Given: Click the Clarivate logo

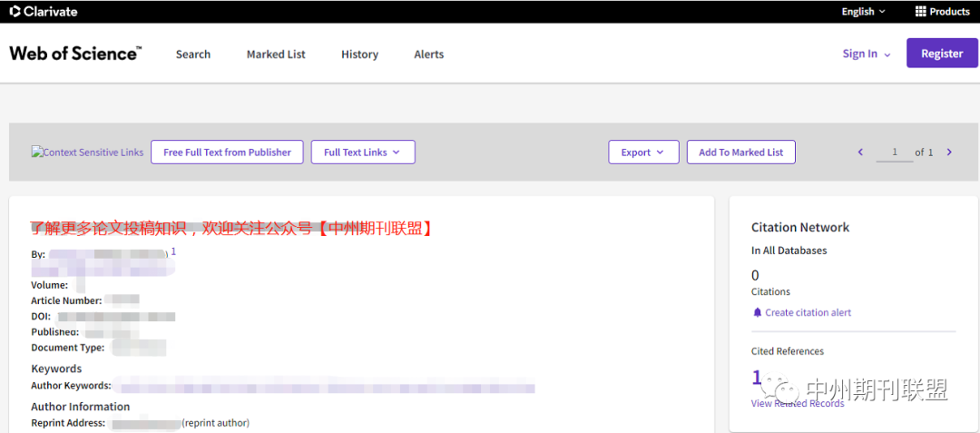Looking at the screenshot, I should pyautogui.click(x=42, y=11).
